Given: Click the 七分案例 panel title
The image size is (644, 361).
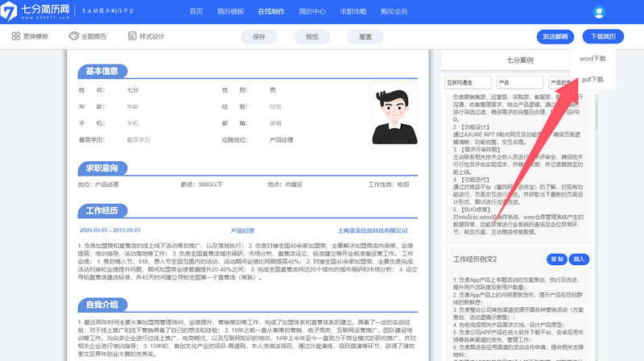Looking at the screenshot, I should pos(520,60).
